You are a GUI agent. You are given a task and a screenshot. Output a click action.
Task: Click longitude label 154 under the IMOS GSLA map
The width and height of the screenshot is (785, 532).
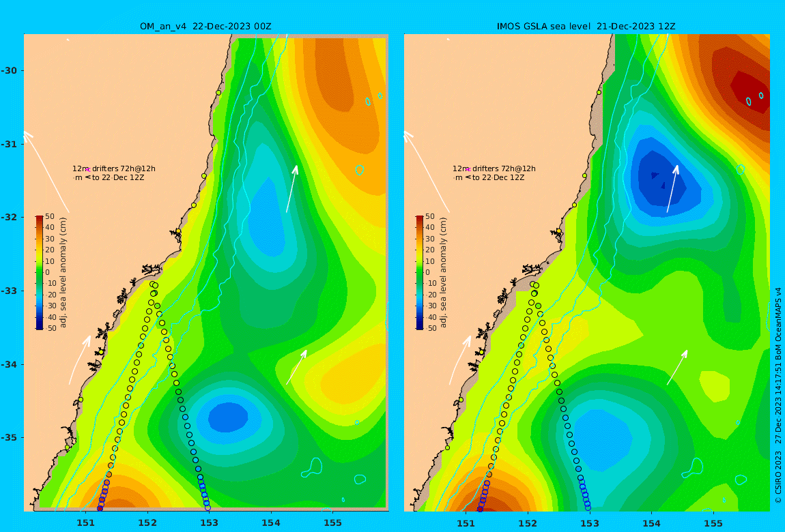pyautogui.click(x=651, y=523)
